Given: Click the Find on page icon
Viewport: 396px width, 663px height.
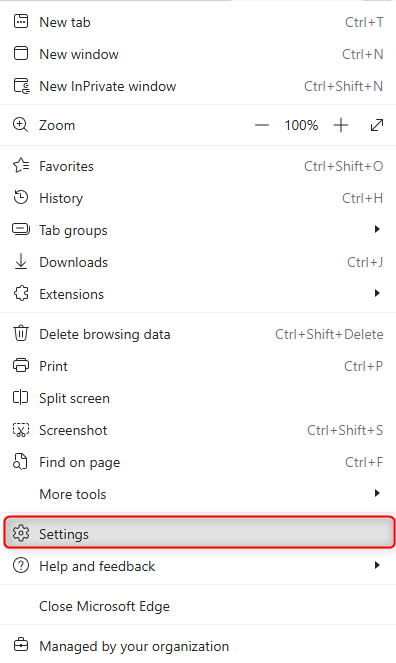Looking at the screenshot, I should pyautogui.click(x=20, y=462).
